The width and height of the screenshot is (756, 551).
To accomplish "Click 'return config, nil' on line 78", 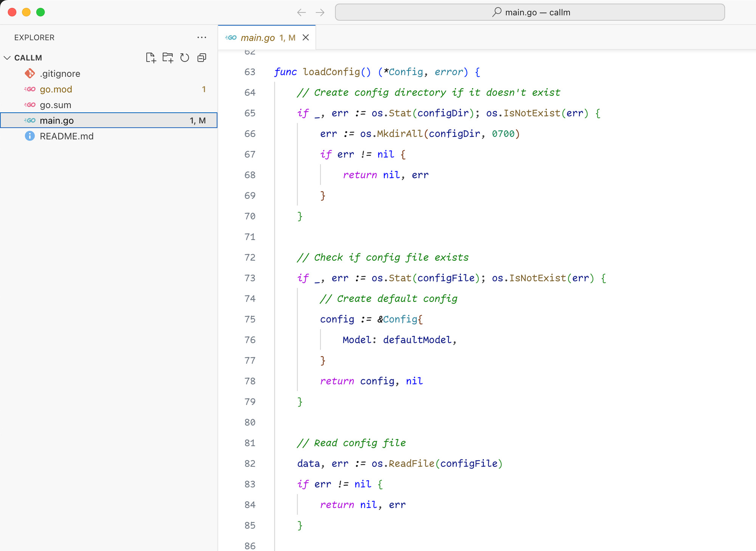I will [372, 381].
